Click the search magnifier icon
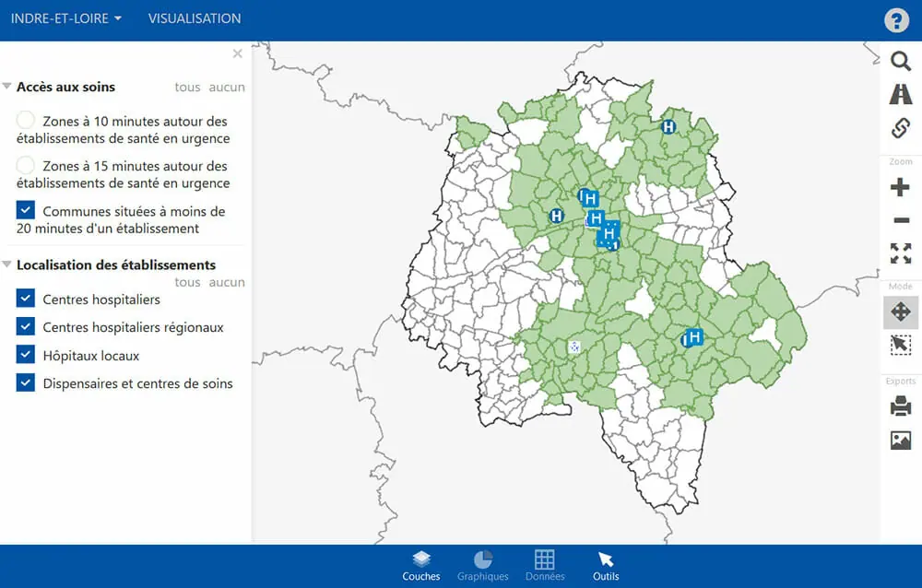 (x=900, y=62)
